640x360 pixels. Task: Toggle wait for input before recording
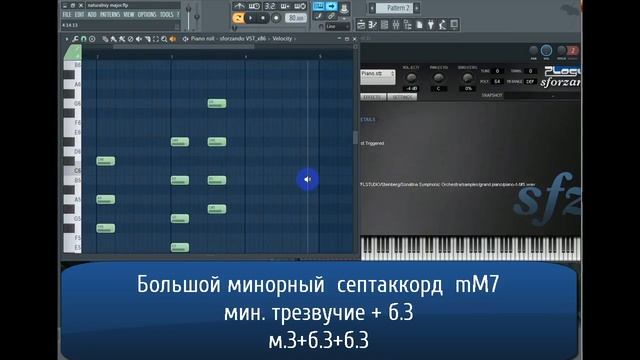[x=254, y=6]
